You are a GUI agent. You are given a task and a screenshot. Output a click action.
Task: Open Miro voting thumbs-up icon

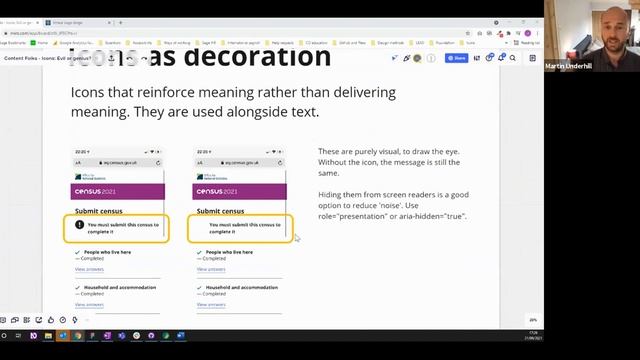point(51,320)
